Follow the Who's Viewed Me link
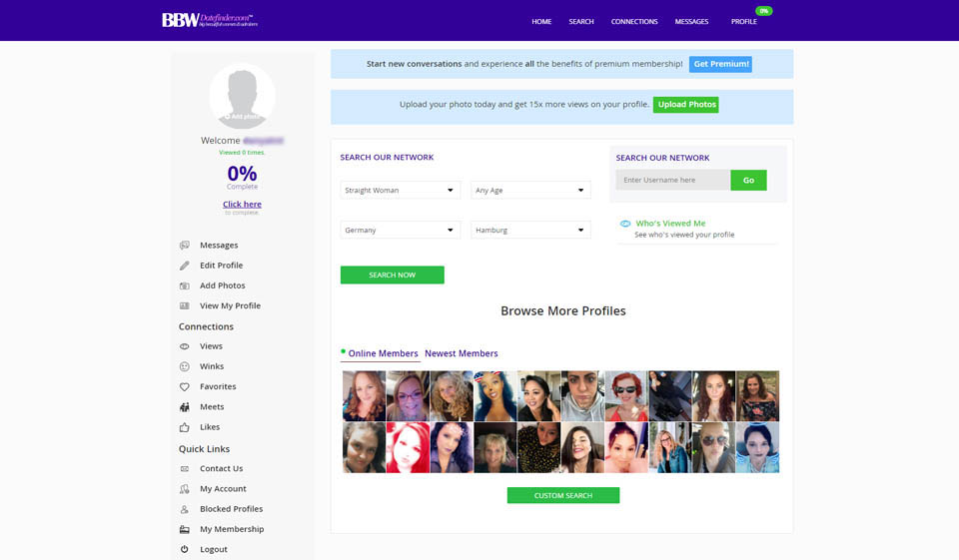Viewport: 959px width, 560px height. click(x=670, y=224)
